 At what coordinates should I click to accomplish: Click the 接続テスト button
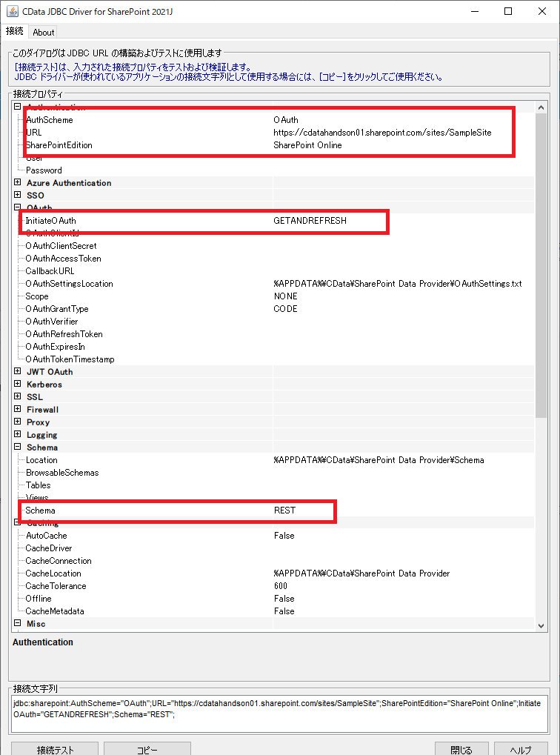(x=55, y=749)
